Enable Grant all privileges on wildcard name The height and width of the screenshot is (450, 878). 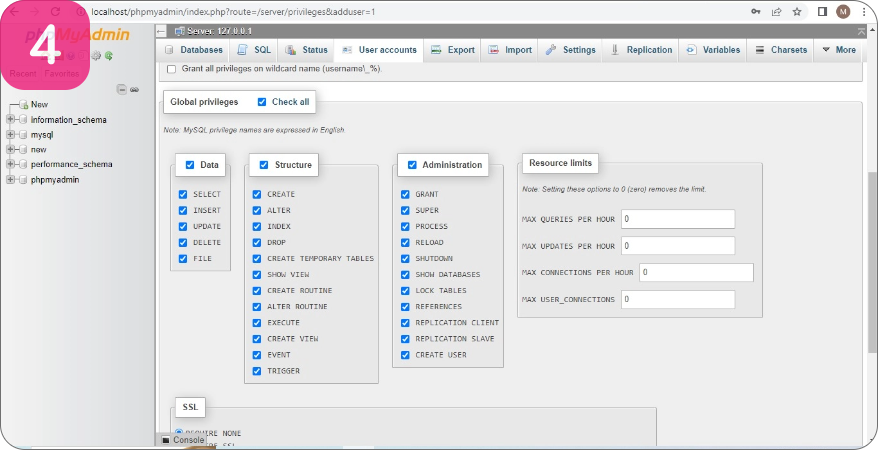pyautogui.click(x=171, y=69)
